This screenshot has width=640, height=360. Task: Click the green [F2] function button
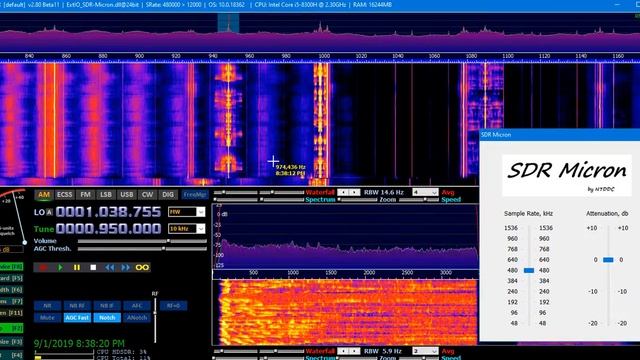point(11,328)
